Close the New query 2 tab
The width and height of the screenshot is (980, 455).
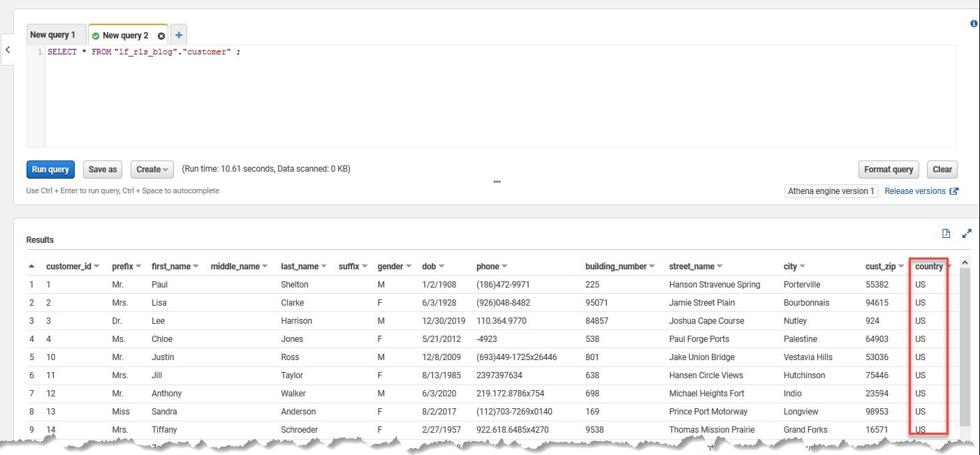coord(161,36)
